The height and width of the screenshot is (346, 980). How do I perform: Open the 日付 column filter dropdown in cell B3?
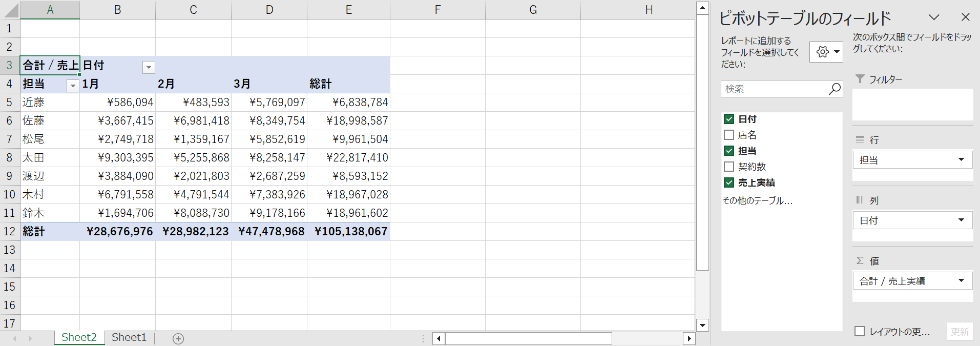pyautogui.click(x=149, y=67)
